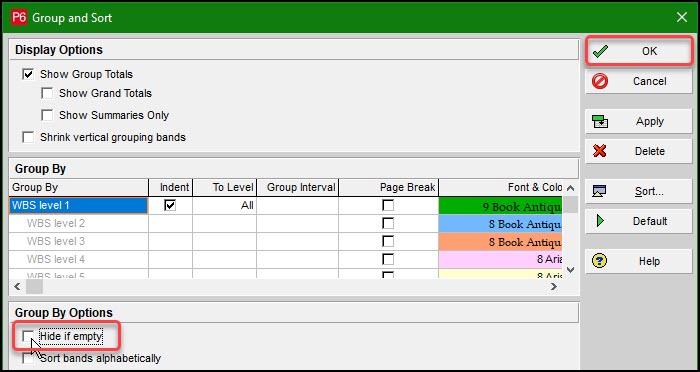Open Help for this dialog
The height and width of the screenshot is (372, 700).
(x=638, y=261)
